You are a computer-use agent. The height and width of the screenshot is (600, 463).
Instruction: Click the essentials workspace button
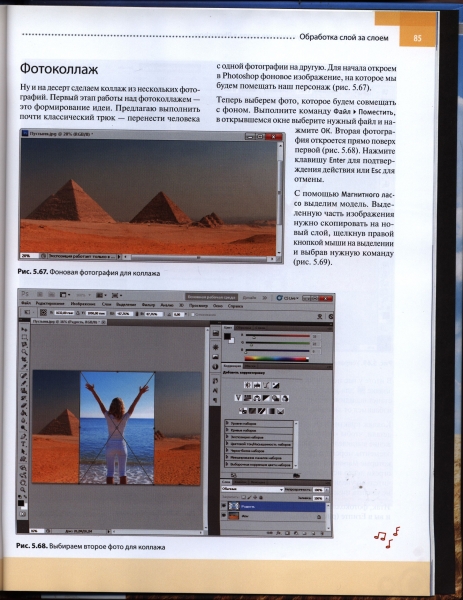point(211,297)
